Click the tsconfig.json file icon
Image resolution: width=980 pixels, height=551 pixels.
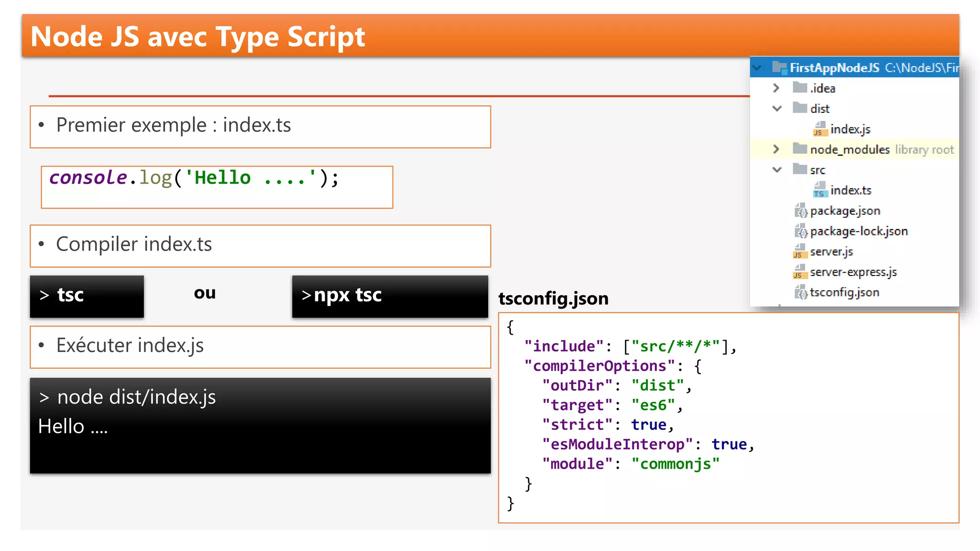coord(801,292)
